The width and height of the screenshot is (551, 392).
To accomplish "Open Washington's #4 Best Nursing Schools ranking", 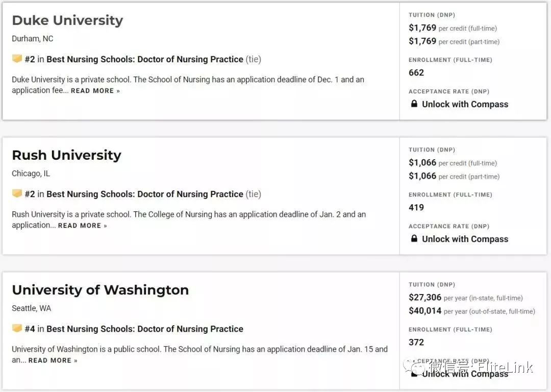I will coord(145,329).
